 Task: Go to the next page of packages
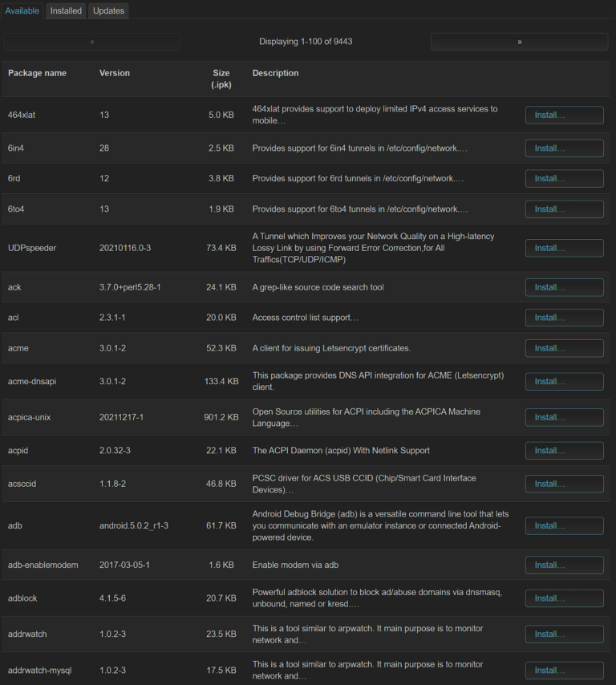pos(519,42)
